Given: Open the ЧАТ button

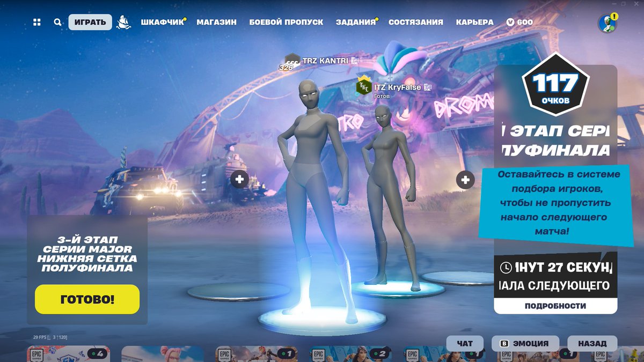Looking at the screenshot, I should (x=465, y=343).
